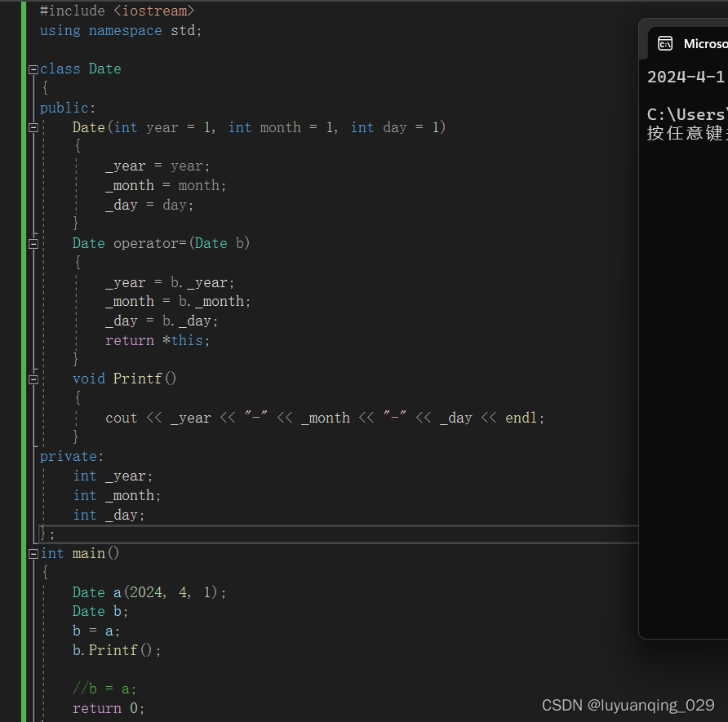Place cursor on the #include <iostream> line

pyautogui.click(x=114, y=11)
